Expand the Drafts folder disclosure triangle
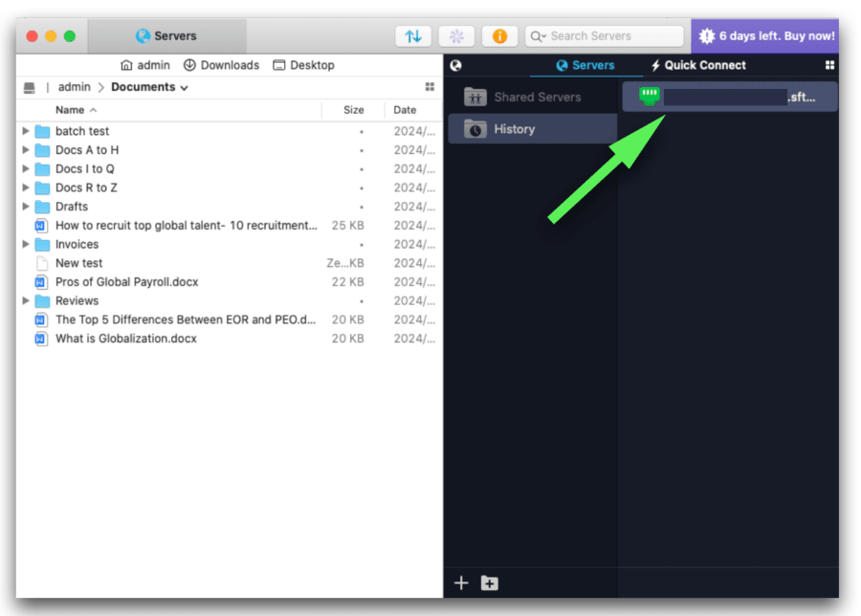Image resolution: width=861 pixels, height=616 pixels. pyautogui.click(x=25, y=207)
